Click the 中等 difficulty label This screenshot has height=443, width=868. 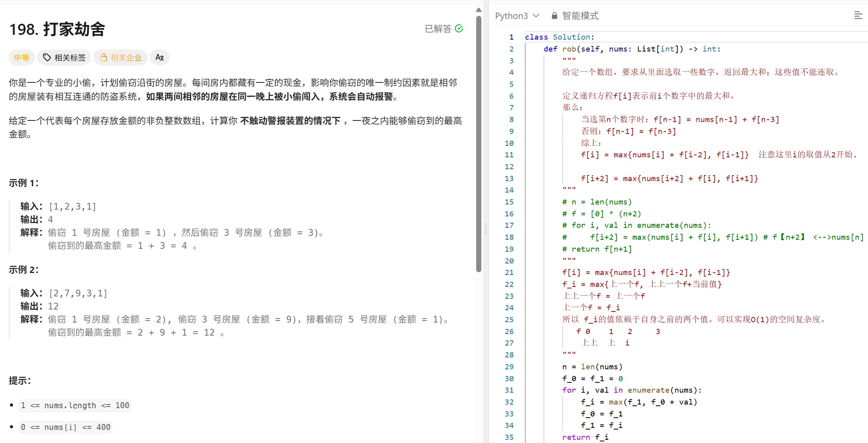coord(22,57)
